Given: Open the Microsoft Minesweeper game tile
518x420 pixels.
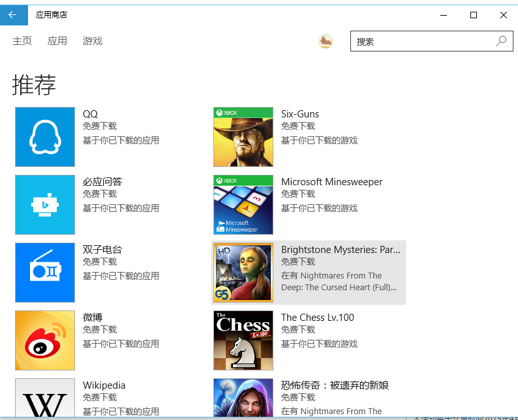Looking at the screenshot, I should coord(243,205).
